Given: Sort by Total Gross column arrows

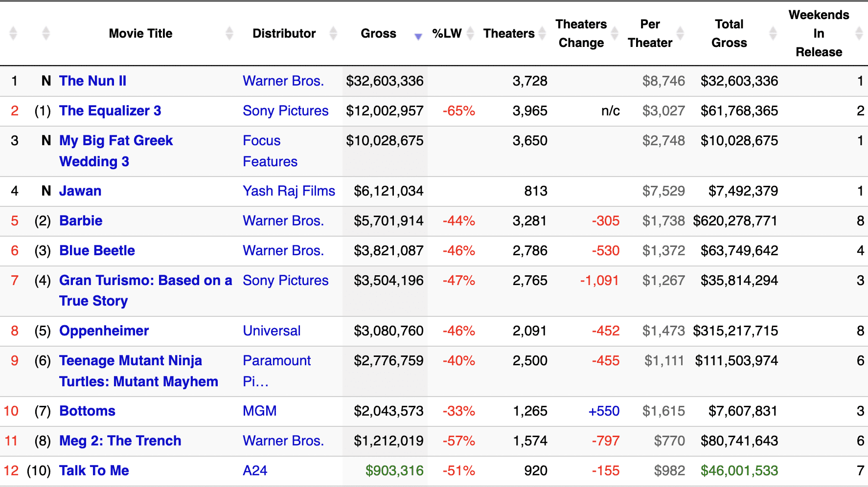Looking at the screenshot, I should pyautogui.click(x=773, y=33).
